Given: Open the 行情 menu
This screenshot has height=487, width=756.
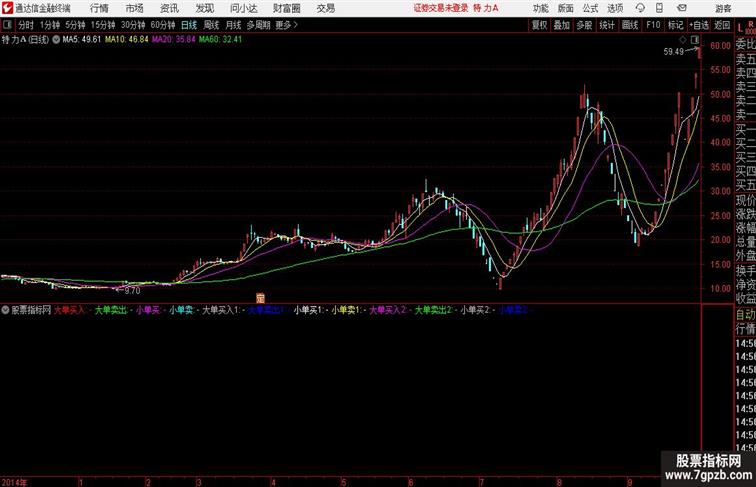Looking at the screenshot, I should (x=99, y=8).
